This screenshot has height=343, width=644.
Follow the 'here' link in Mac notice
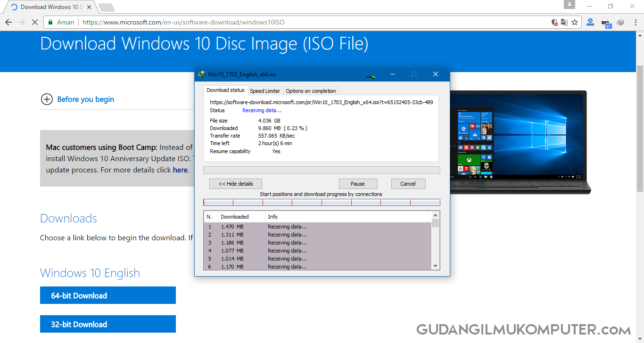pyautogui.click(x=180, y=170)
